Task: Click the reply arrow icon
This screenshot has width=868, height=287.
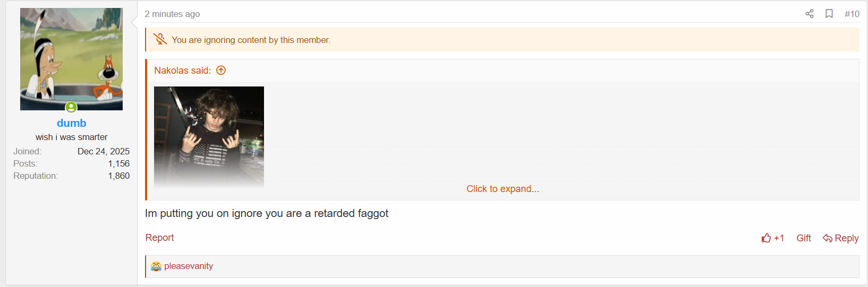Action: pyautogui.click(x=828, y=238)
